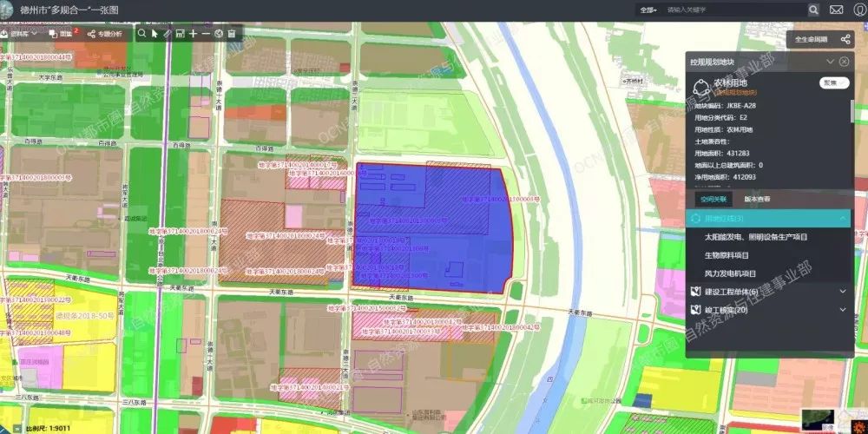This screenshot has width=868, height=434.
Task: Zoom out with the minus tool
Action: point(206,34)
